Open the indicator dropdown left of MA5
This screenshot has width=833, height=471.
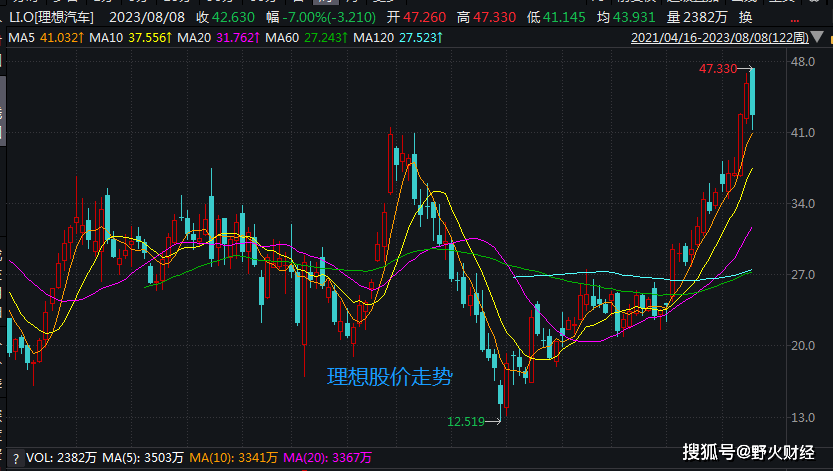click(3, 38)
